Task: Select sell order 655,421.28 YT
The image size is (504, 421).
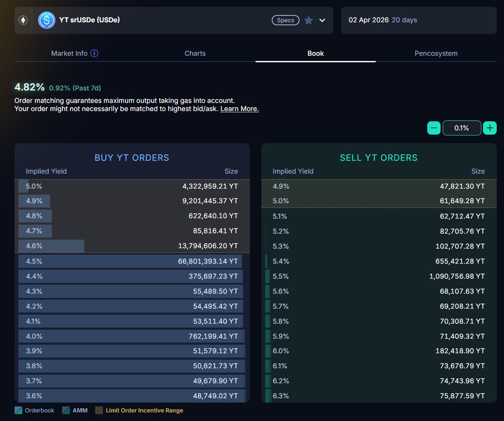Action: click(x=379, y=261)
